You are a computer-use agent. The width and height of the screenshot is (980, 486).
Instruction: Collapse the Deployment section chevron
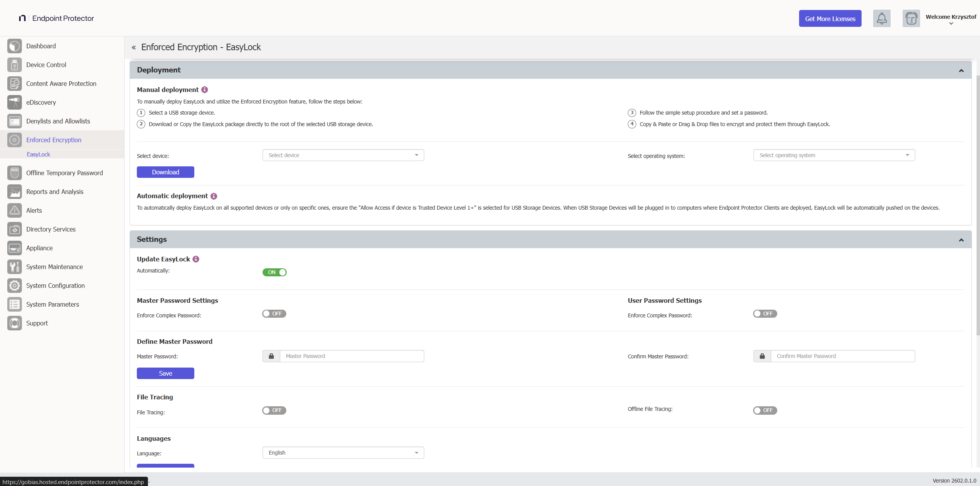(x=961, y=71)
